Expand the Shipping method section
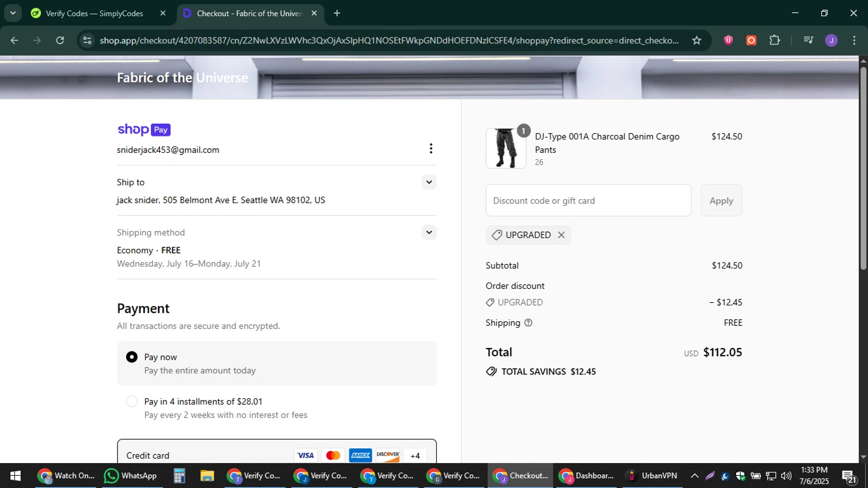This screenshot has height=488, width=868. pyautogui.click(x=429, y=233)
